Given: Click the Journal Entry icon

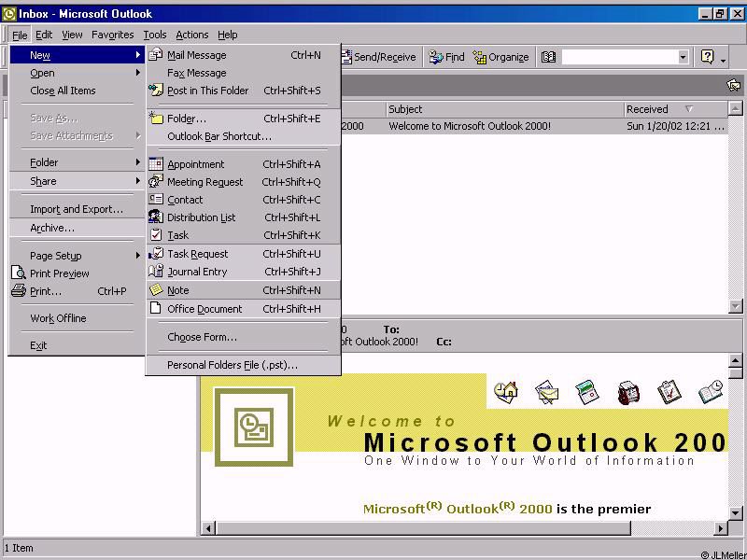Looking at the screenshot, I should (156, 271).
